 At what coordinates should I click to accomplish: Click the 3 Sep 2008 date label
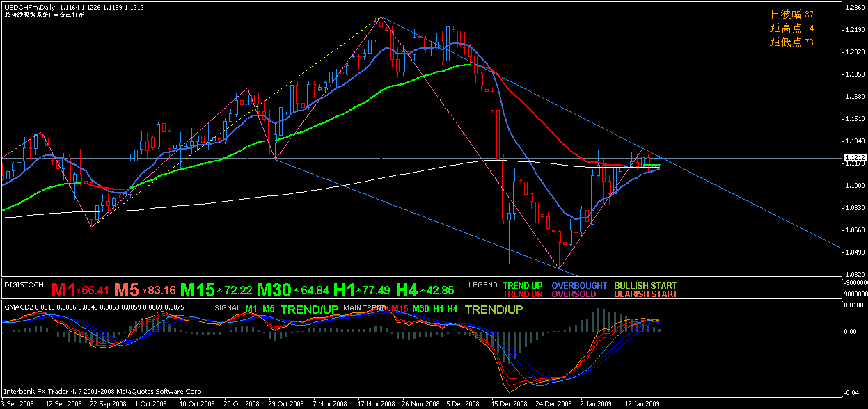[17, 403]
